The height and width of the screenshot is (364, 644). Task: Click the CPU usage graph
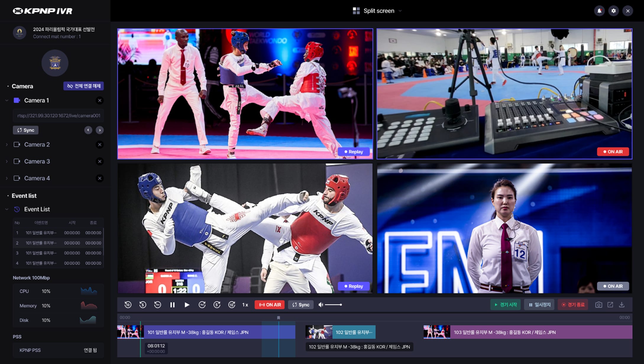[x=89, y=291]
